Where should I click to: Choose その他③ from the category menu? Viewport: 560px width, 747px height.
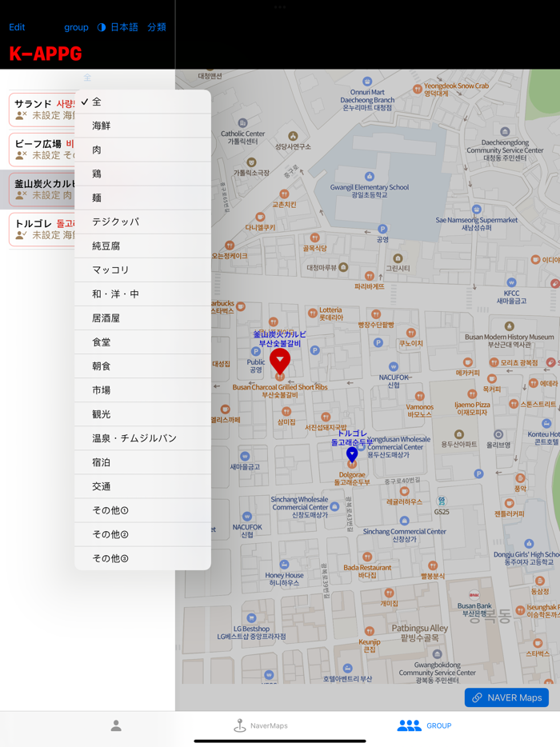click(142, 558)
